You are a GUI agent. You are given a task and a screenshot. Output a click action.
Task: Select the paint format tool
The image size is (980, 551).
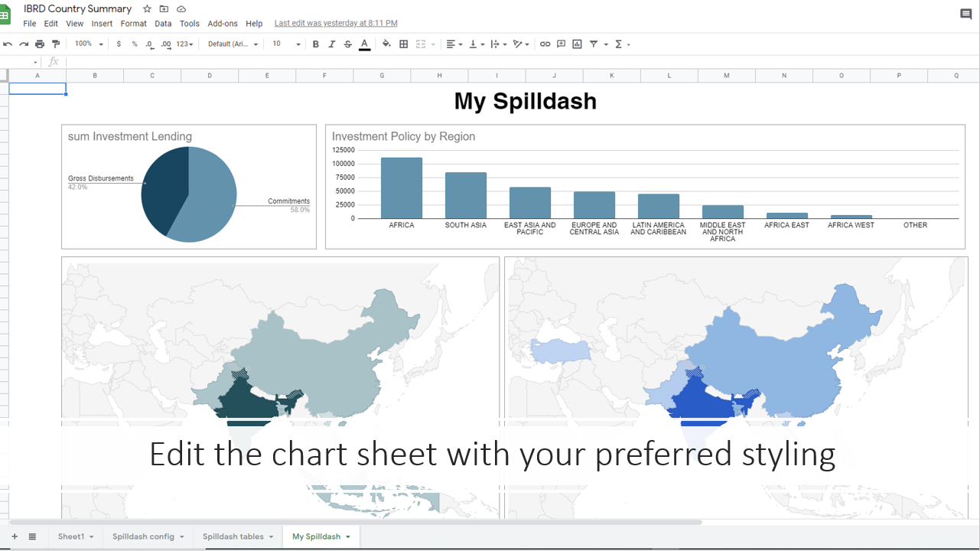point(56,44)
